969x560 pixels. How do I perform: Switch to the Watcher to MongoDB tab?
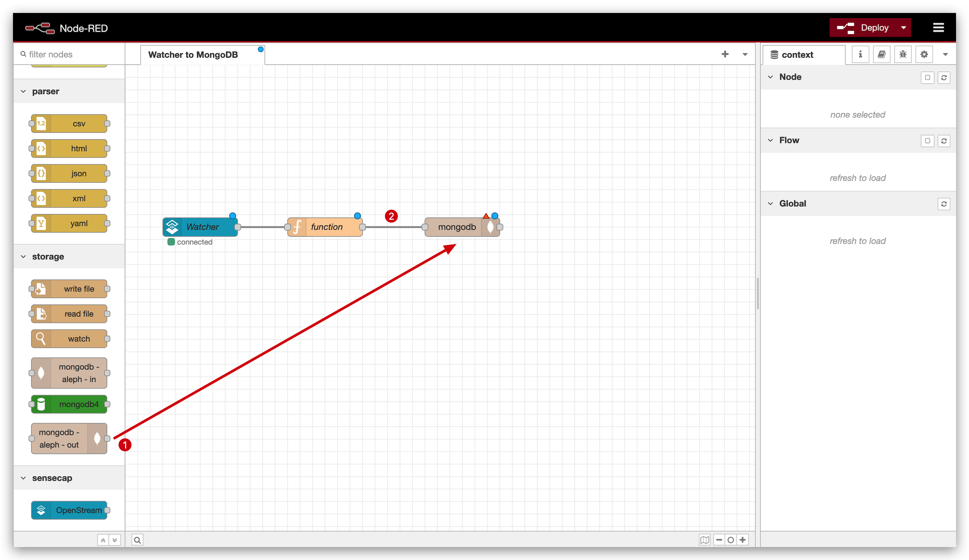point(203,54)
